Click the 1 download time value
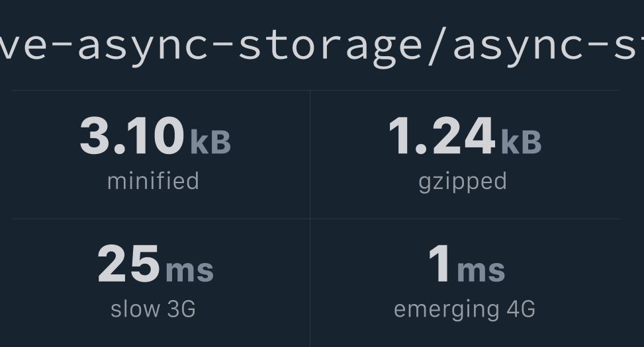The height and width of the screenshot is (347, 644). [439, 264]
